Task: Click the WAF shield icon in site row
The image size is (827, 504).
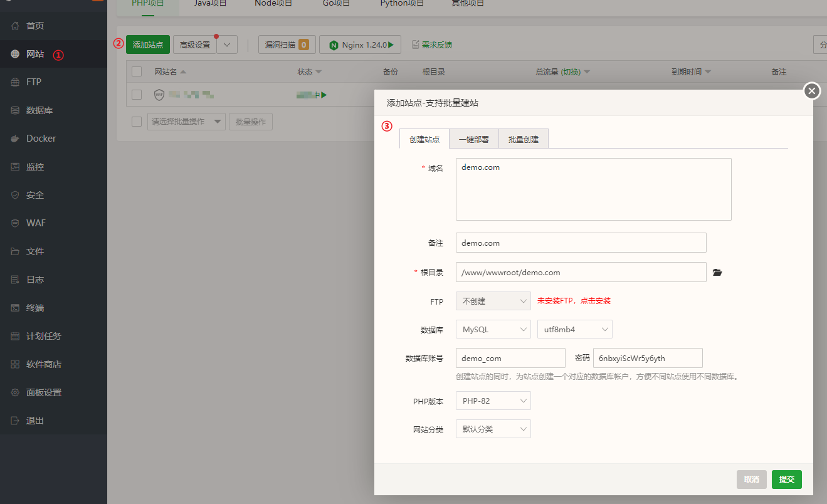Action: tap(159, 95)
